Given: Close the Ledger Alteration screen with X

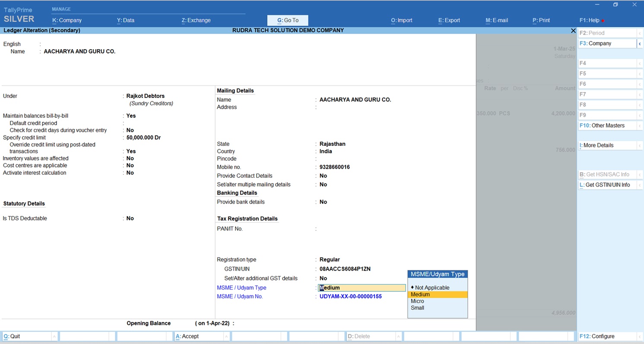Looking at the screenshot, I should (573, 31).
